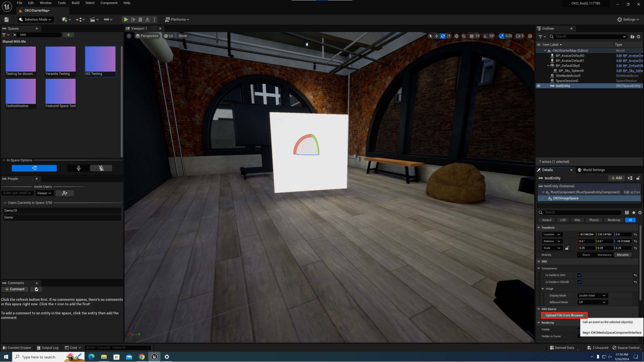Open the Display Mode dropdown
644x362 pixels.
coord(592,295)
